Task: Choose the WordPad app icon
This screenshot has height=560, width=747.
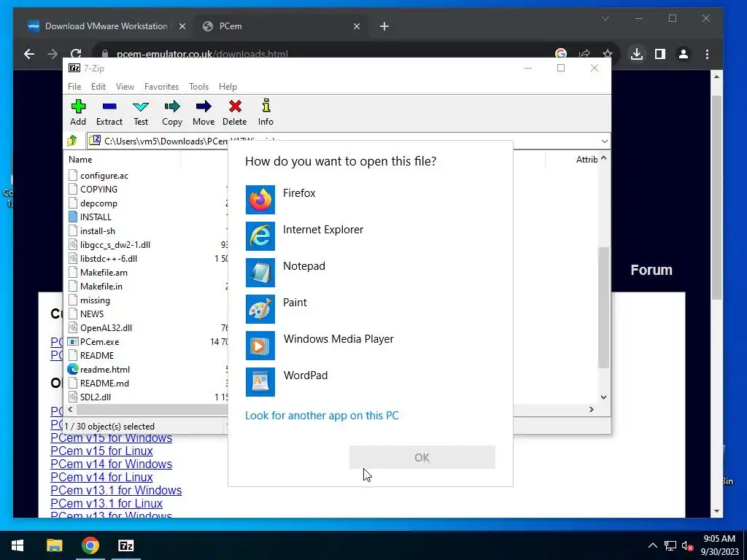Action: click(260, 382)
